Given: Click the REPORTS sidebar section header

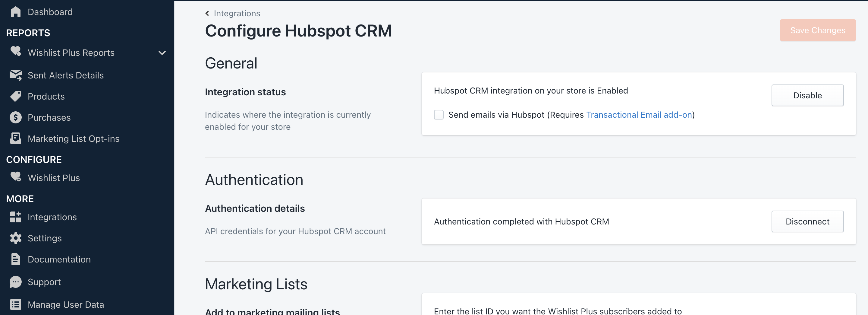Looking at the screenshot, I should 28,33.
